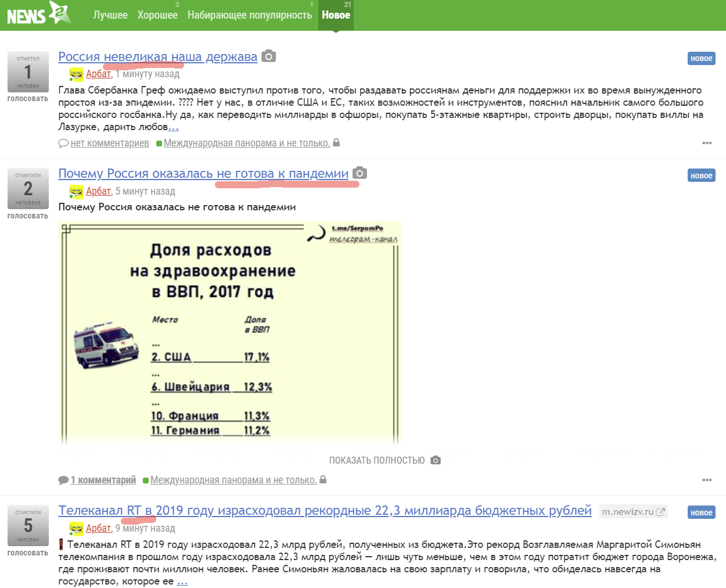726x588 pixels.
Task: Open more options for pandemic post
Action: pyautogui.click(x=707, y=480)
